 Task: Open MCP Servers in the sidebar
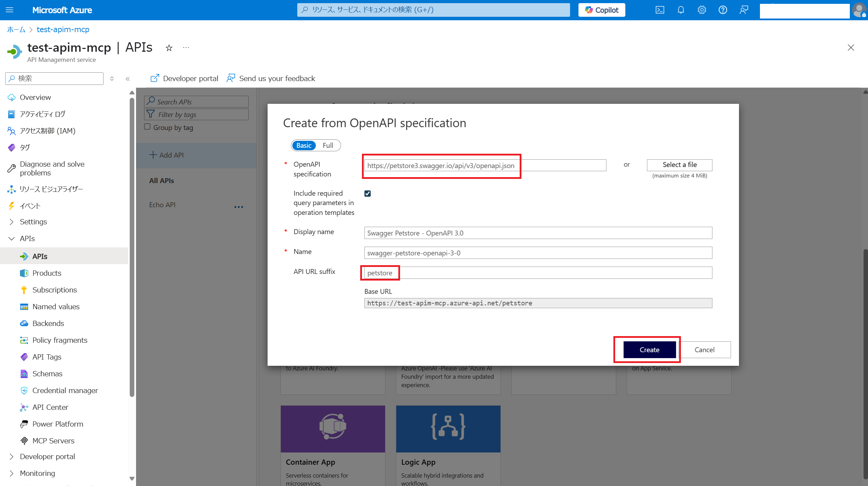(53, 441)
